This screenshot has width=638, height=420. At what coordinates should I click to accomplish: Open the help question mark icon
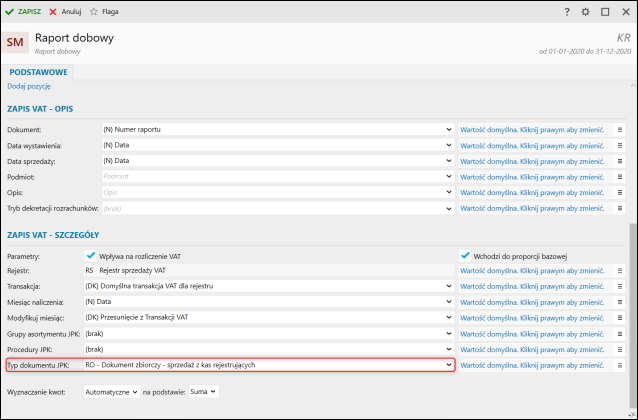566,11
